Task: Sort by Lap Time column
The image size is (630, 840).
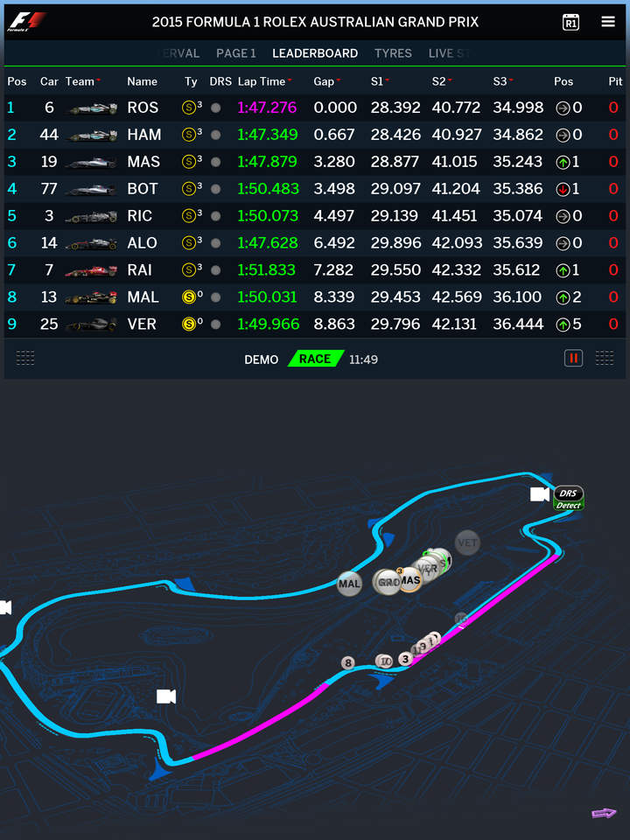Action: coord(262,81)
